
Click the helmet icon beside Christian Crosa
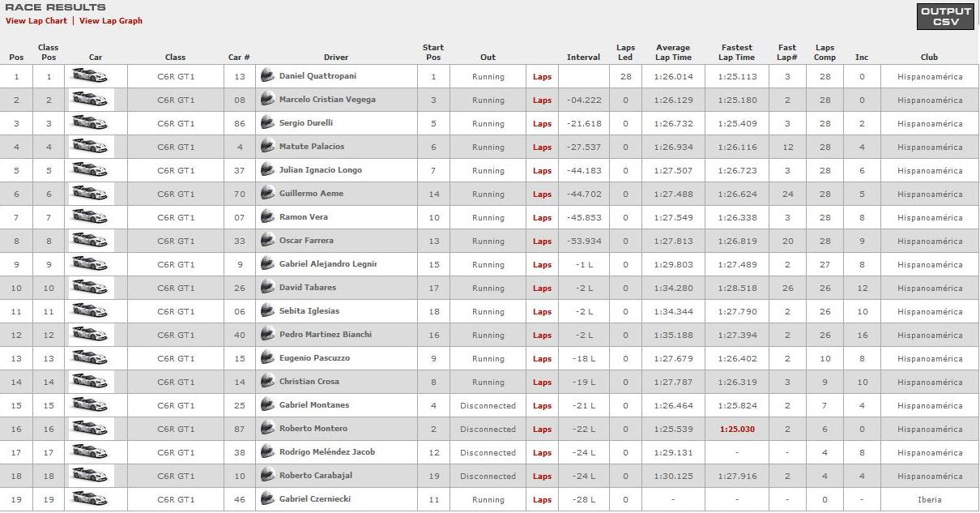(267, 382)
